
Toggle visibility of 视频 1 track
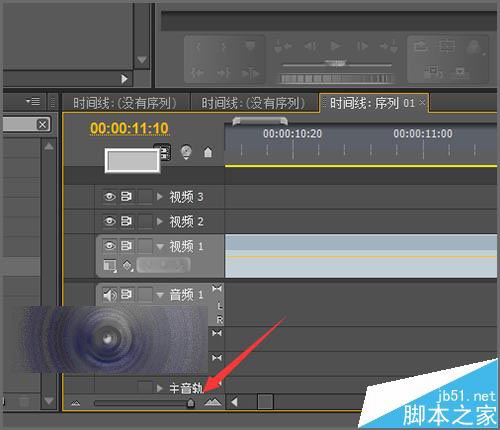(110, 246)
